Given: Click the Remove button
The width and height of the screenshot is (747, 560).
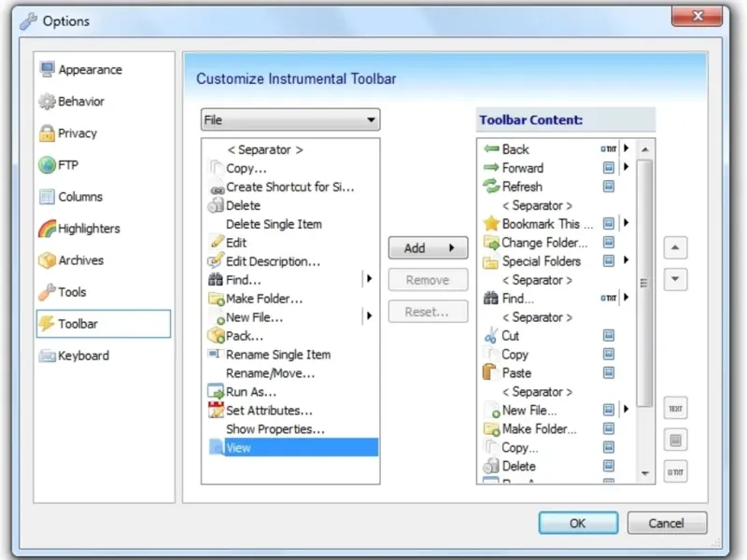Looking at the screenshot, I should (428, 280).
